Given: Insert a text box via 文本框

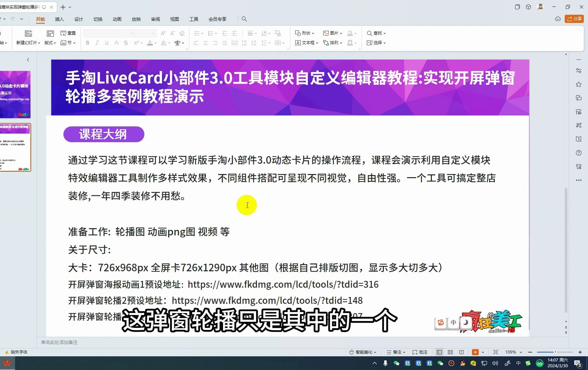Looking at the screenshot, I should coord(306,43).
